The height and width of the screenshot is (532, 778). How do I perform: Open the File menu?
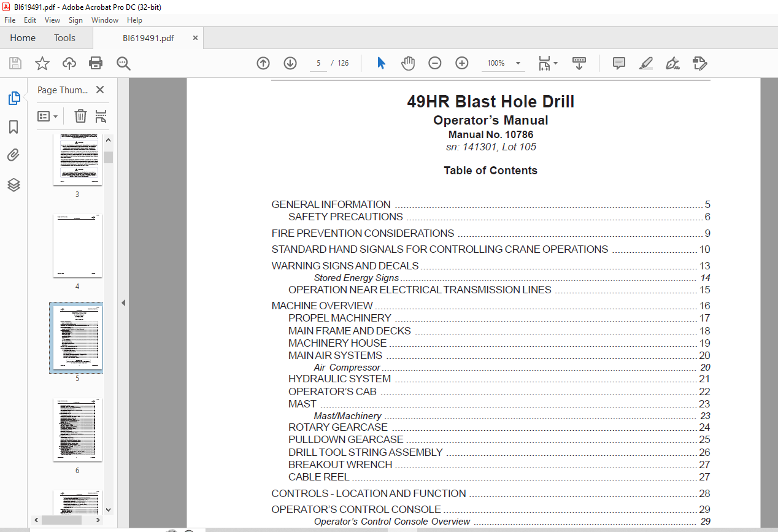click(x=10, y=20)
